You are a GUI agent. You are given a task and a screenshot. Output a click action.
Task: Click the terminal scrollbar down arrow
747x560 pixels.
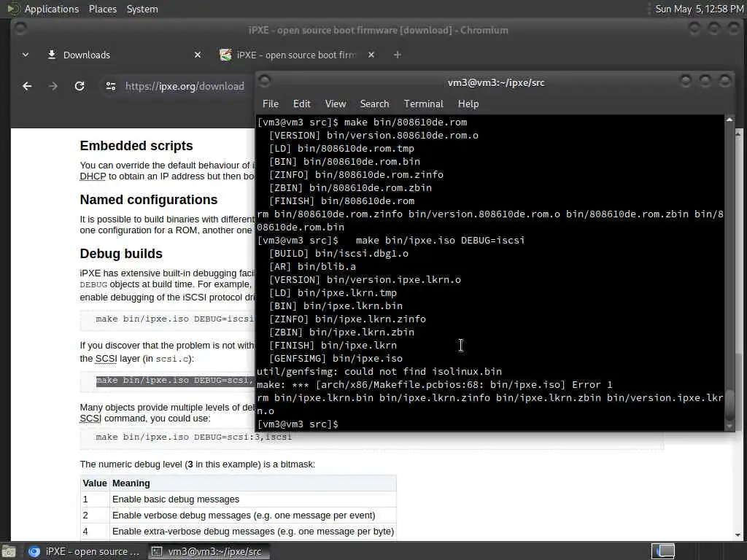[x=729, y=426]
